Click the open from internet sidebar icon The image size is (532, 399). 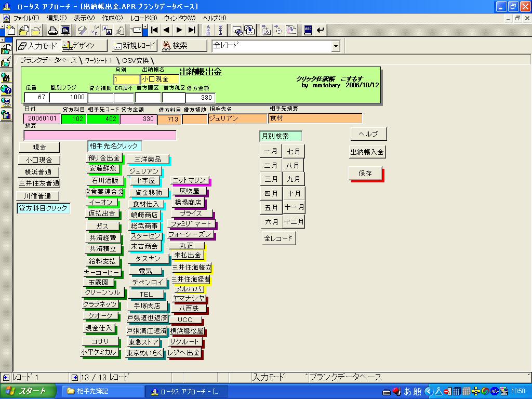pos(6,50)
